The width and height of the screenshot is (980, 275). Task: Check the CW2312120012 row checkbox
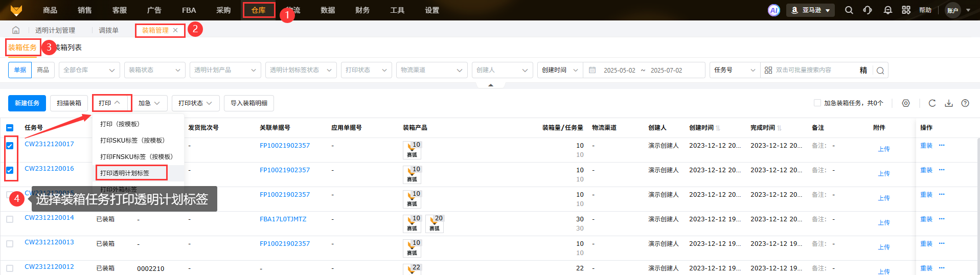(10, 268)
